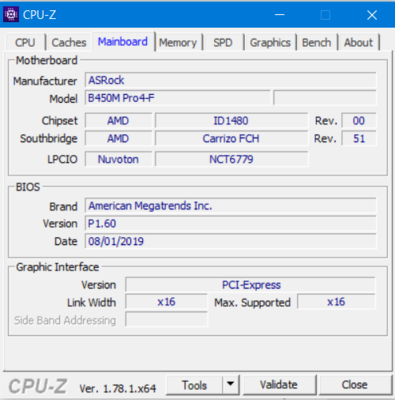395x400 pixels.
Task: Click the Close button at bottom
Action: pos(355,385)
